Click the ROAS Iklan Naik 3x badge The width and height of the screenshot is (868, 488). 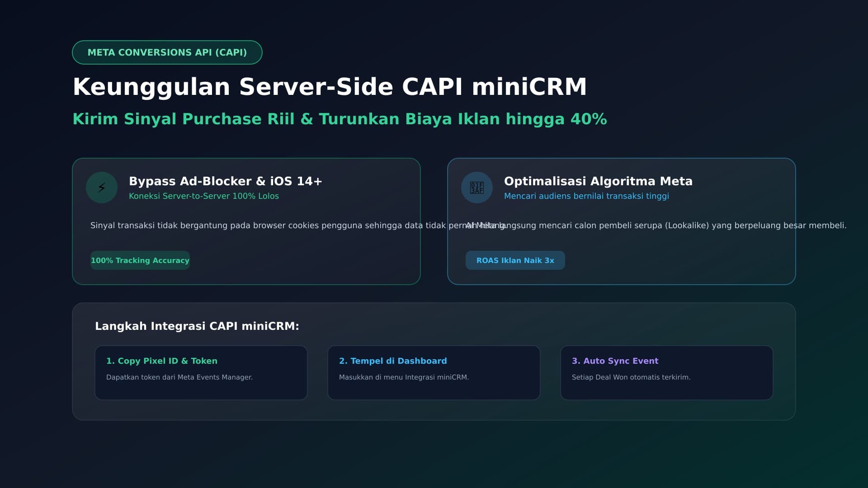(515, 260)
